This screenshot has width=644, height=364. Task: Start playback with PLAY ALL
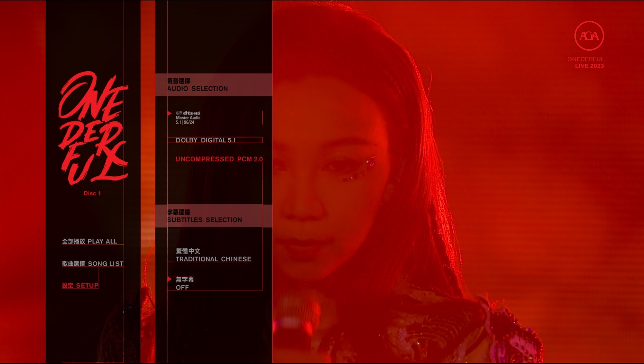pyautogui.click(x=89, y=241)
